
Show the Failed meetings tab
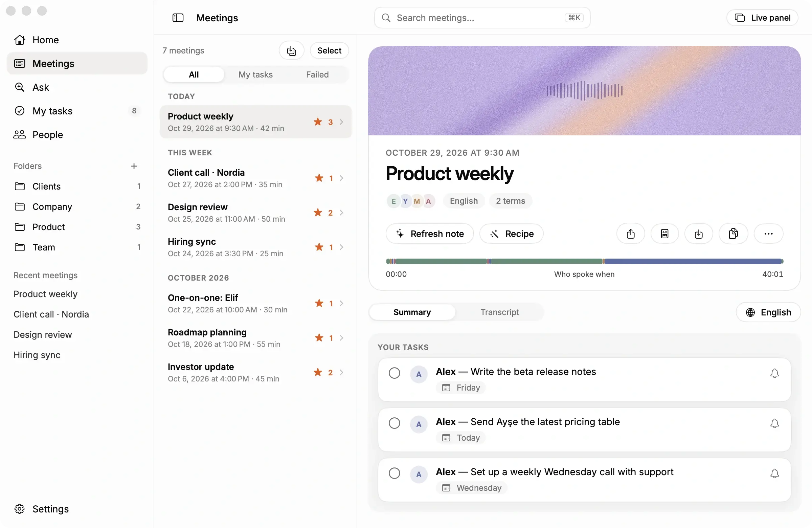point(317,74)
